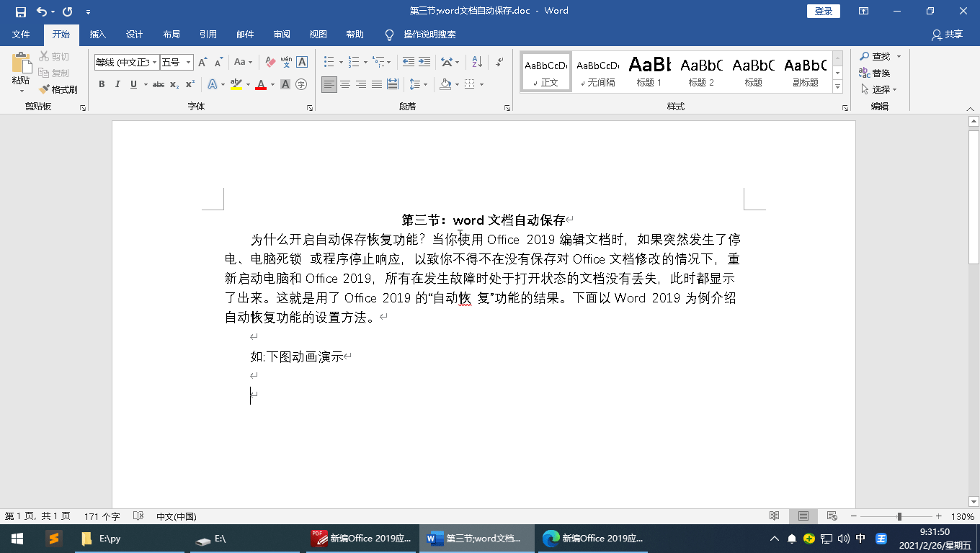The image size is (980, 553).
Task: Click the Paste clipboard icon
Action: [21, 63]
